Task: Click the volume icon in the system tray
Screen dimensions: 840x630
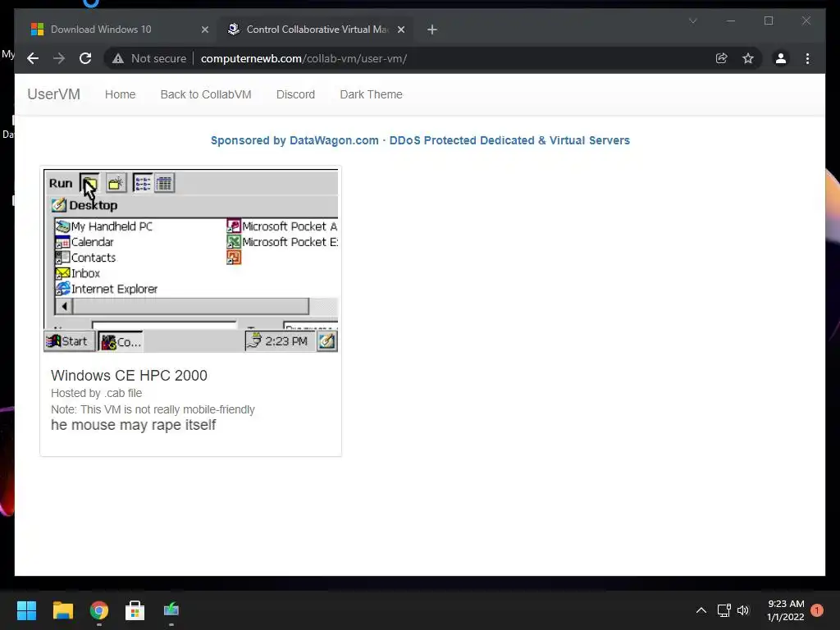Action: (x=743, y=610)
